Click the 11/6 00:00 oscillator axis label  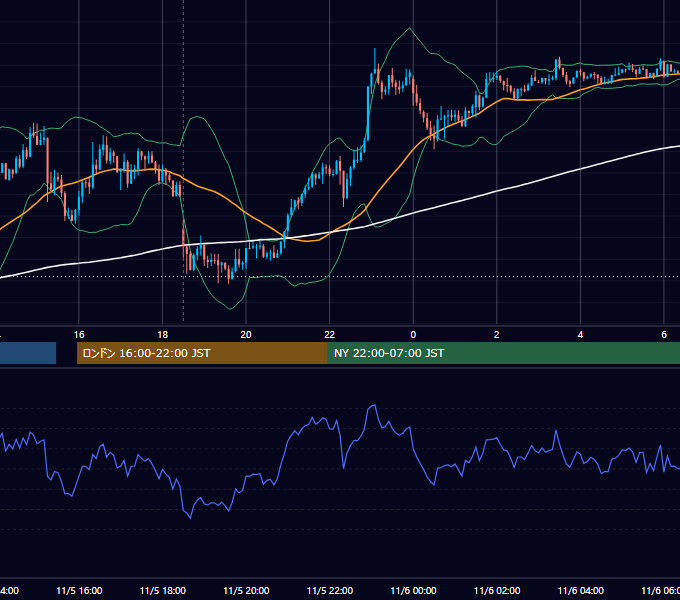coord(413,590)
